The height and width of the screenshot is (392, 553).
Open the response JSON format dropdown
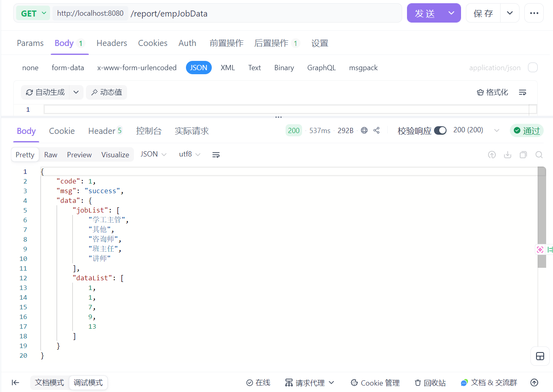153,154
